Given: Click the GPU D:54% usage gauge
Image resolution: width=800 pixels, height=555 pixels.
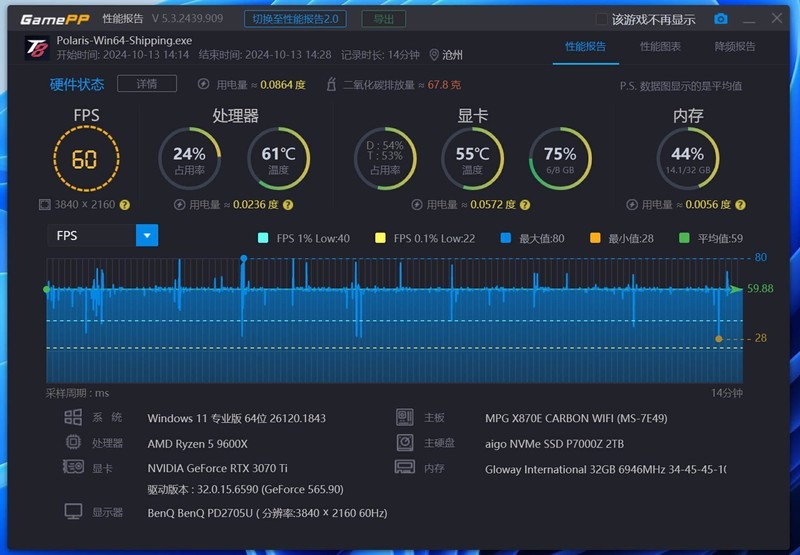Looking at the screenshot, I should point(385,159).
